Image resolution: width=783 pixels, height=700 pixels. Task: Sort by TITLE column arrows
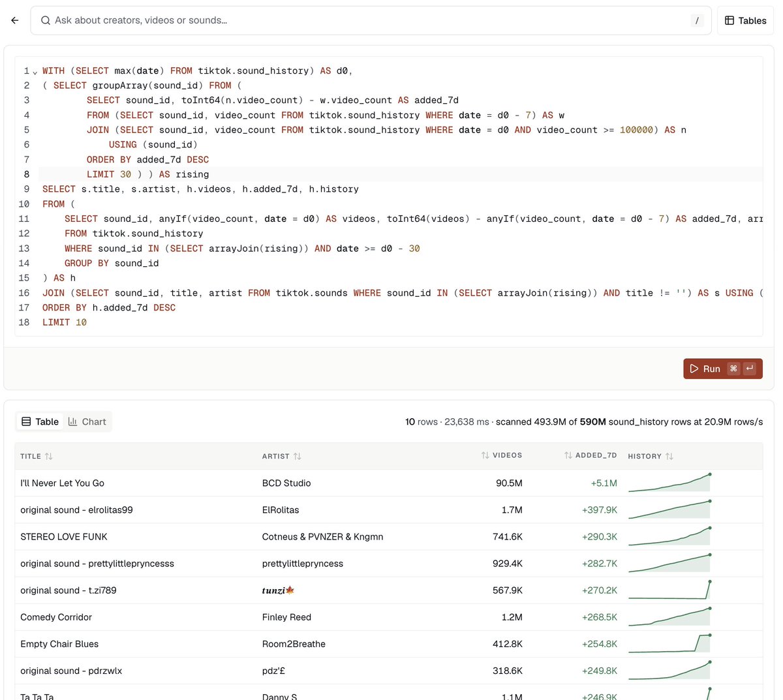(49, 456)
